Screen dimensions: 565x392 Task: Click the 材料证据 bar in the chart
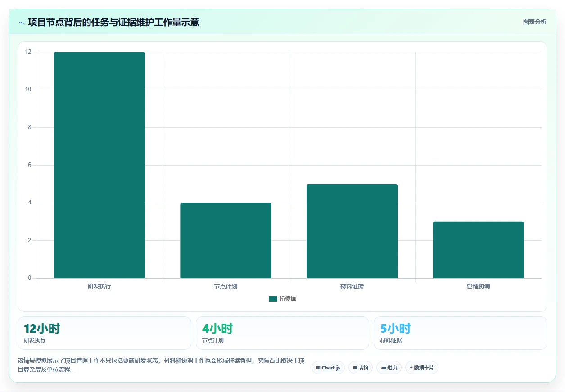(352, 231)
